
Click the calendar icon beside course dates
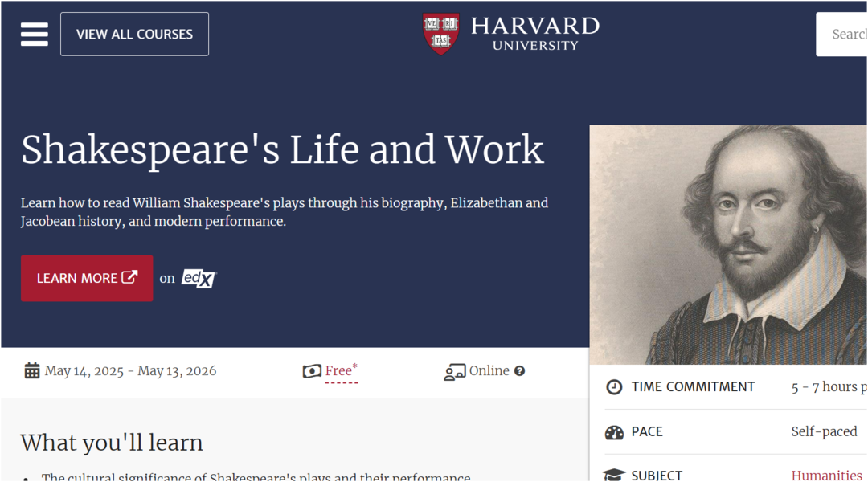click(x=32, y=370)
